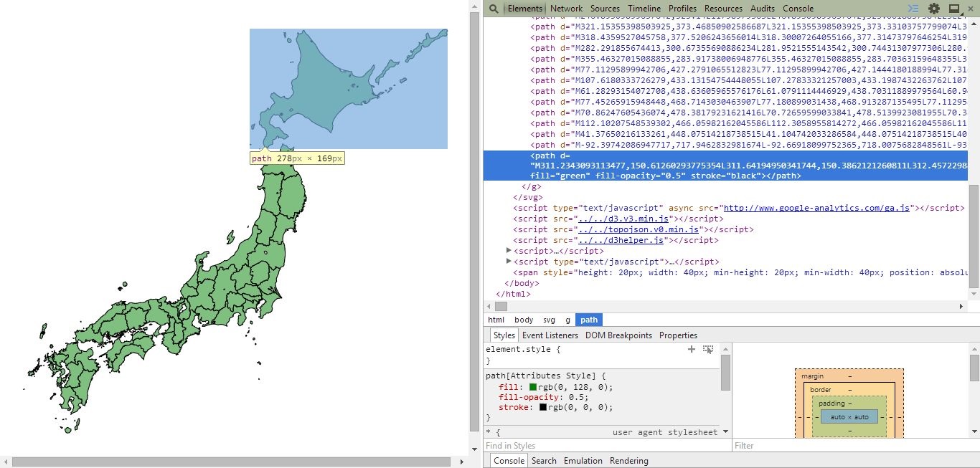The height and width of the screenshot is (468, 980).
Task: Click the Elements panel horizontal scrollbar thumb
Action: click(501, 306)
